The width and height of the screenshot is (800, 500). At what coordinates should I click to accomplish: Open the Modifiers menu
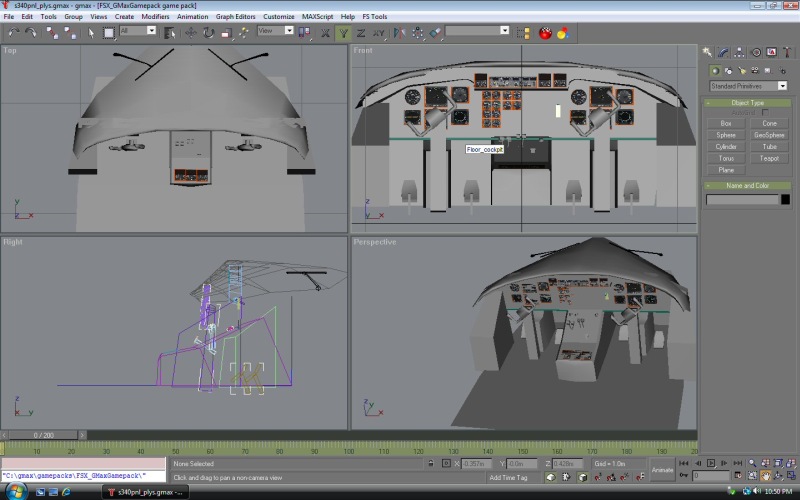coord(155,17)
